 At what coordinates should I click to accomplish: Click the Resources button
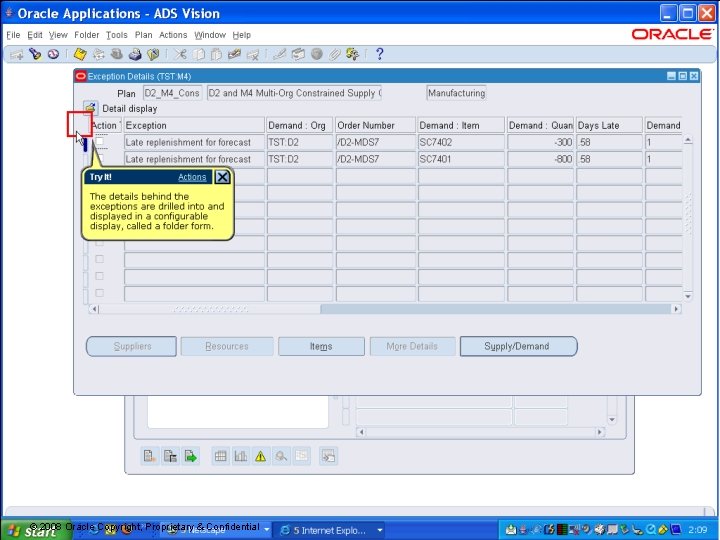(227, 346)
